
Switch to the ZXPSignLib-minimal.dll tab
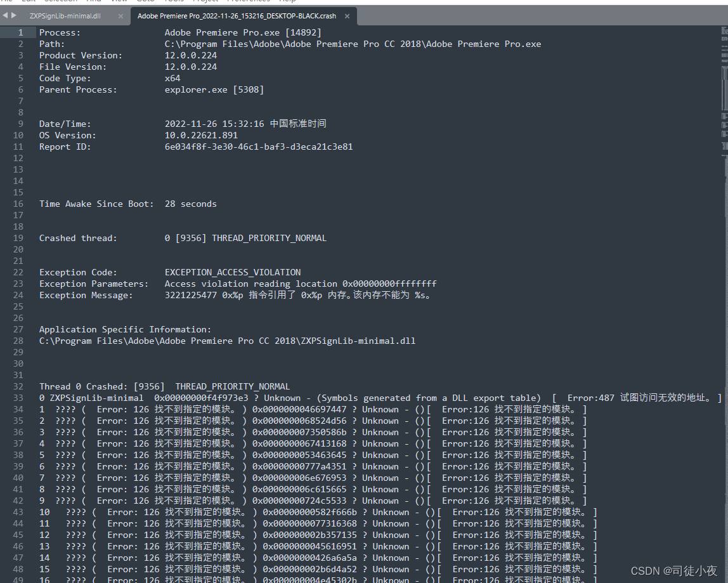(x=65, y=16)
